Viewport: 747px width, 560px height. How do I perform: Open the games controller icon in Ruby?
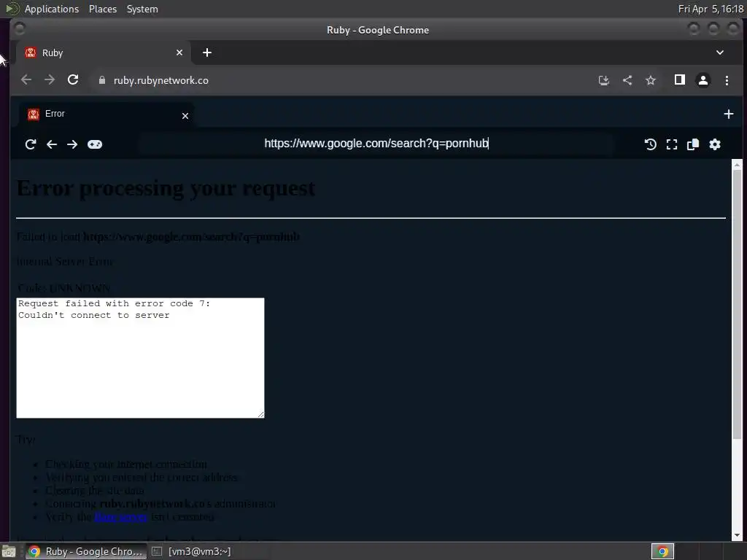click(x=95, y=144)
